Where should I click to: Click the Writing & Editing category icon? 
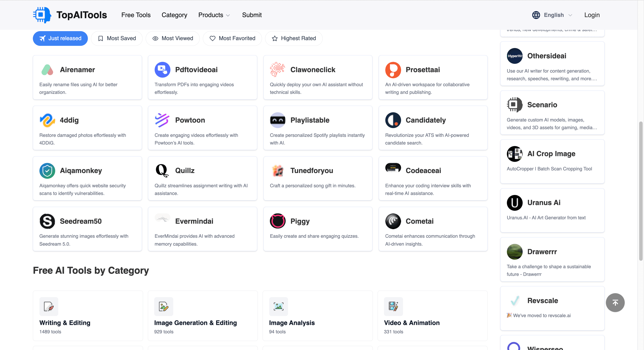(49, 307)
